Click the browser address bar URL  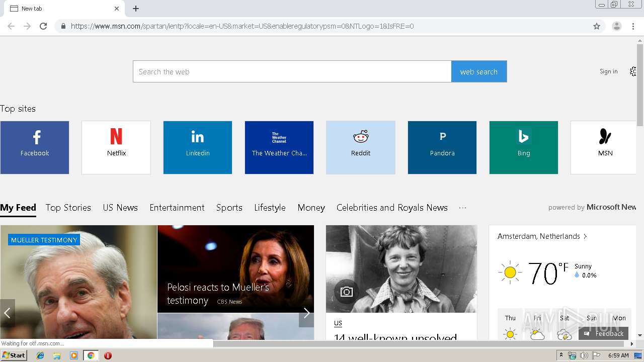(x=242, y=26)
